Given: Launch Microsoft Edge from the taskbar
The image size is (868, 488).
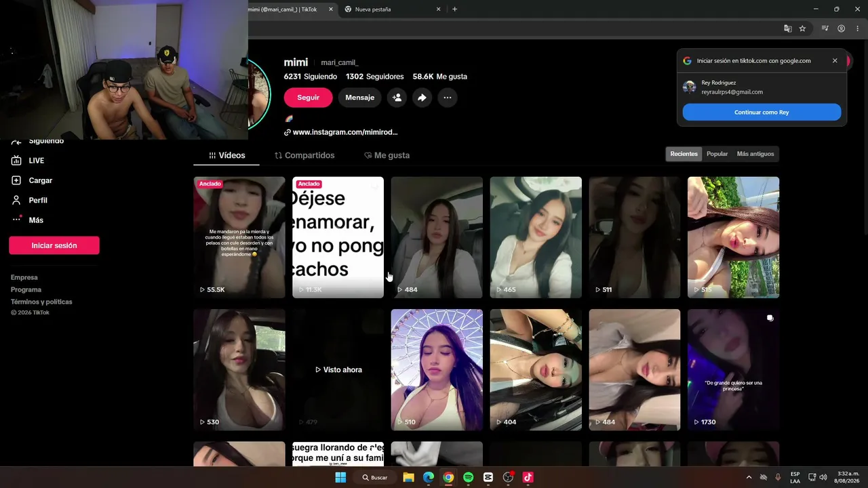Looking at the screenshot, I should click(429, 477).
